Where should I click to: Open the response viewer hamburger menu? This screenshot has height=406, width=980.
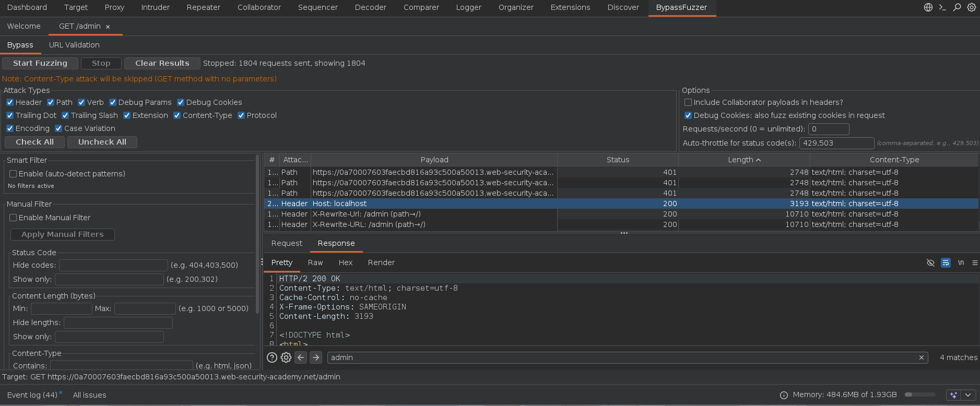pos(974,262)
